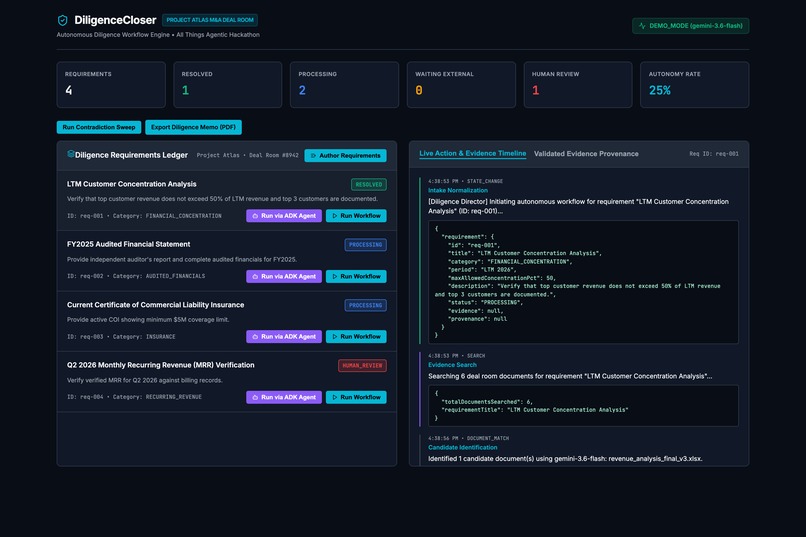
Task: Select the Resolved stat card
Action: tap(228, 85)
